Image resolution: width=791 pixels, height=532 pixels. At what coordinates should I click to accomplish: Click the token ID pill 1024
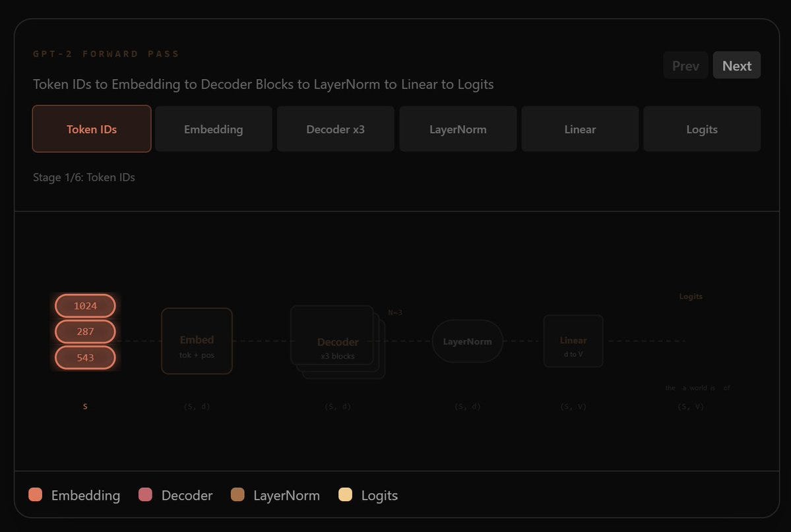(x=85, y=306)
